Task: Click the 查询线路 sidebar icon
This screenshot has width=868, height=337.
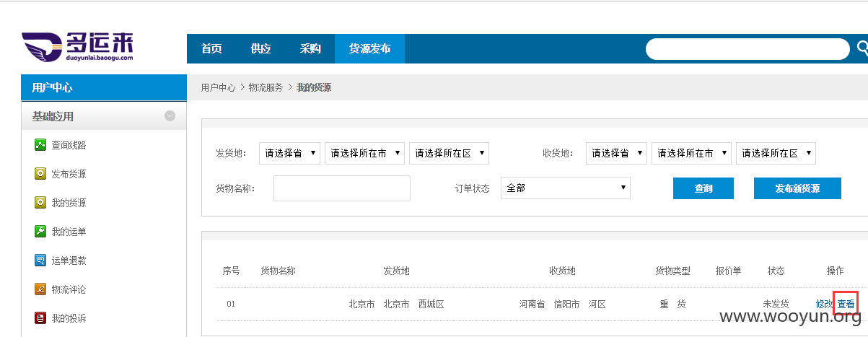Action: click(x=40, y=145)
